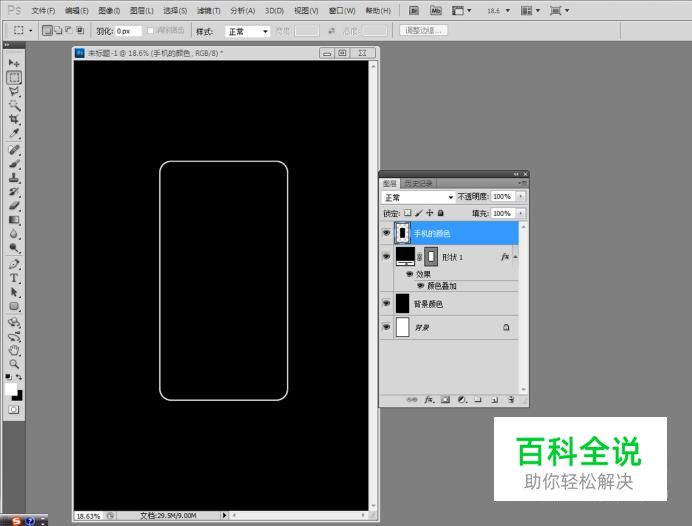The height and width of the screenshot is (526, 692).
Task: Select the Zoom tool
Action: 14,364
